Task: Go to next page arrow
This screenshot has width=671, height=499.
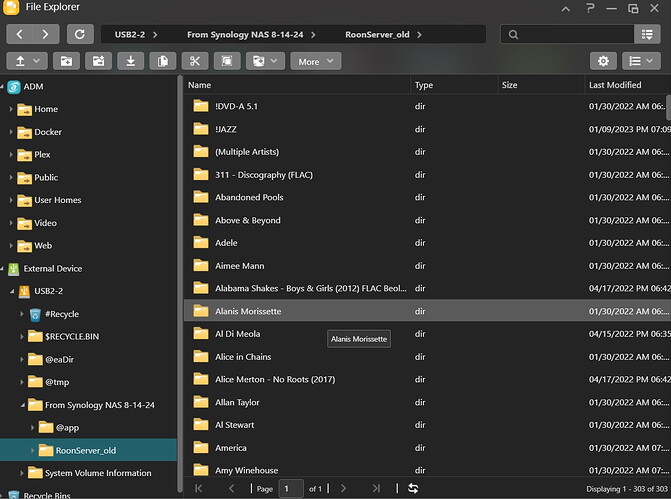Action: [343, 488]
